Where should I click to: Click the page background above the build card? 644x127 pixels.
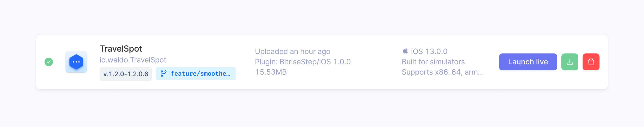click(318, 16)
